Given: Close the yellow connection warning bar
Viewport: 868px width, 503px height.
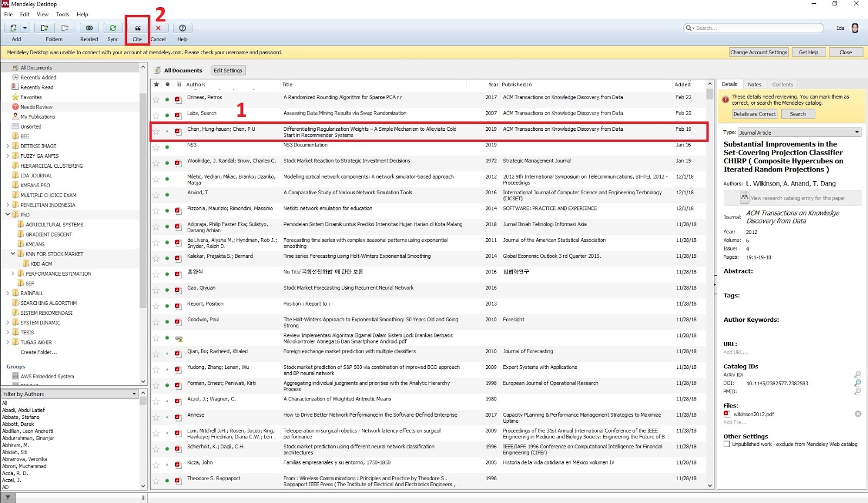Looking at the screenshot, I should coord(846,53).
